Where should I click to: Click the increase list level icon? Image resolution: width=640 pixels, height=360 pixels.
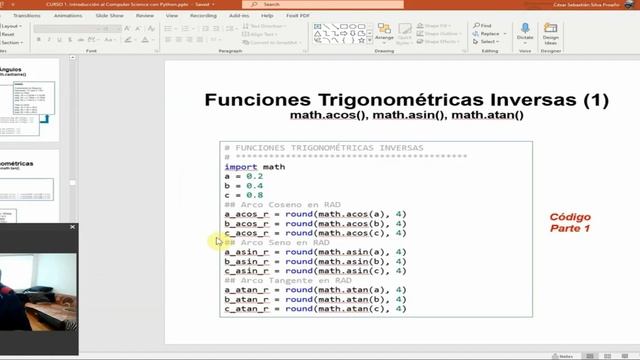(216, 29)
